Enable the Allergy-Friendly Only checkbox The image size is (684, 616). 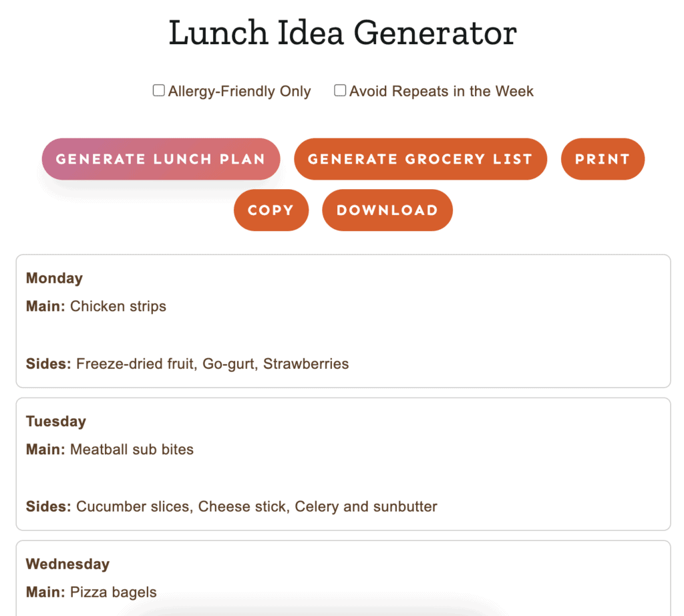[x=159, y=90]
